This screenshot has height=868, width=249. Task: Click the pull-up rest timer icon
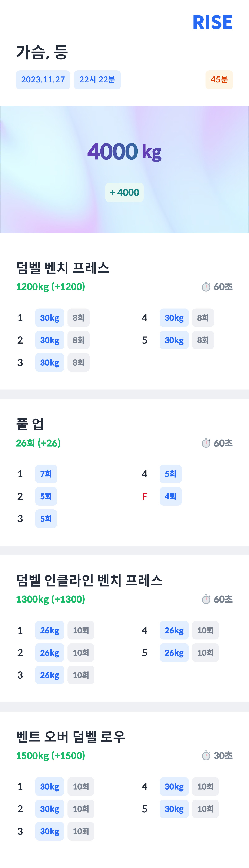click(x=206, y=443)
